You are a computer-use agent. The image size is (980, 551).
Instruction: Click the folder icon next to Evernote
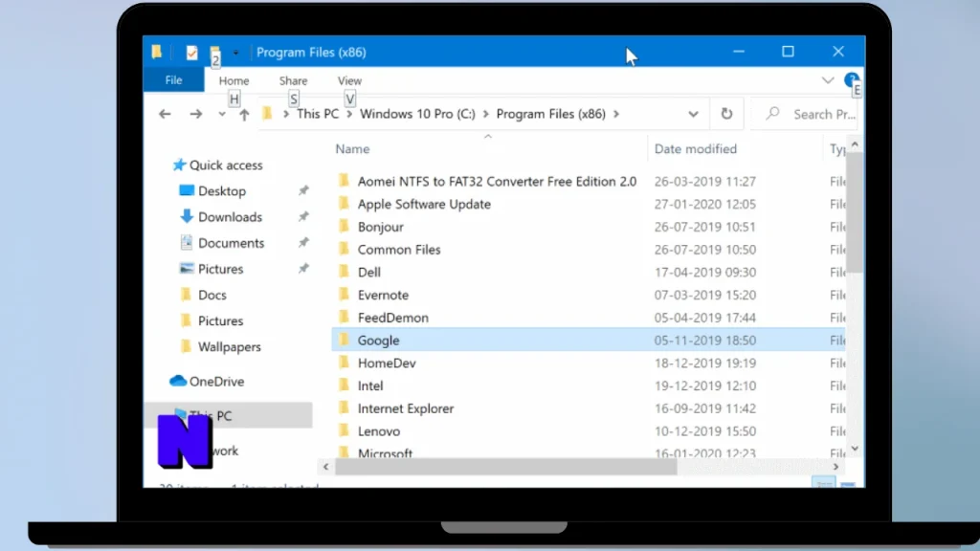[x=344, y=295]
